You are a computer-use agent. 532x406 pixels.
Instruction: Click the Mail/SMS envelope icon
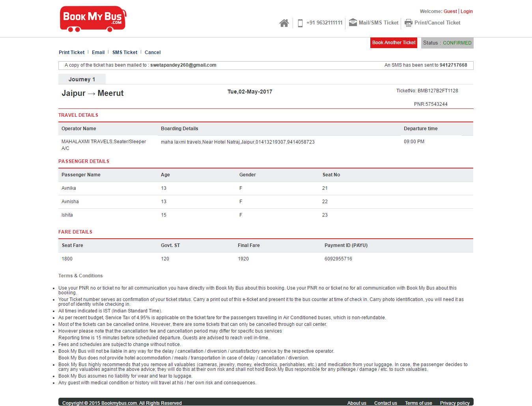click(x=353, y=22)
